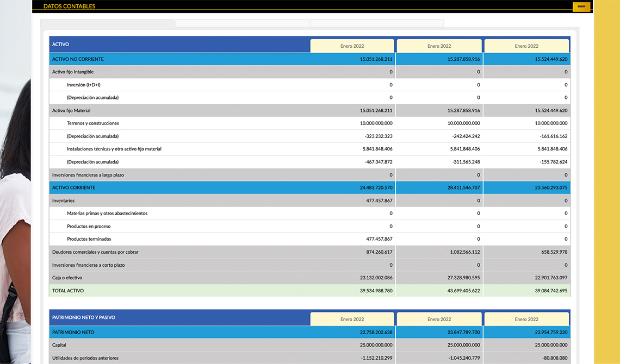Select the value -467.347.872
Viewport: 620px width, 364px height.
[x=379, y=162]
